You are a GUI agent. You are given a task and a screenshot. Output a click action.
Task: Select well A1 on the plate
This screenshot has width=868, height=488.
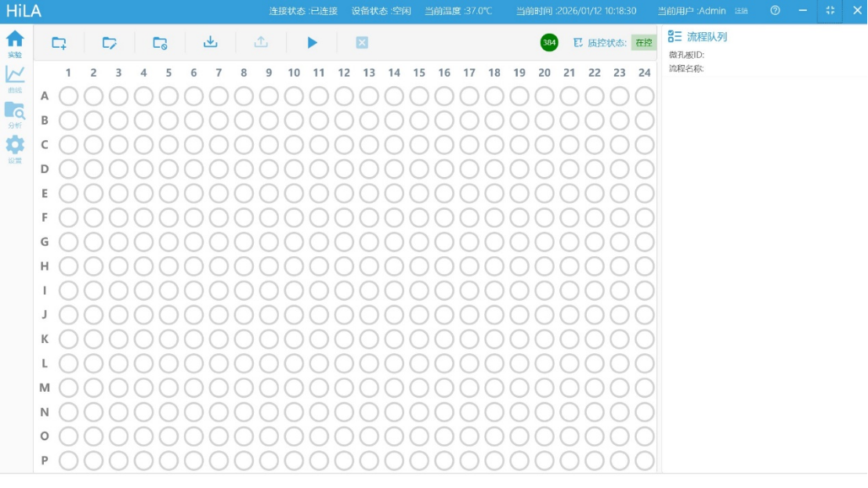click(68, 96)
